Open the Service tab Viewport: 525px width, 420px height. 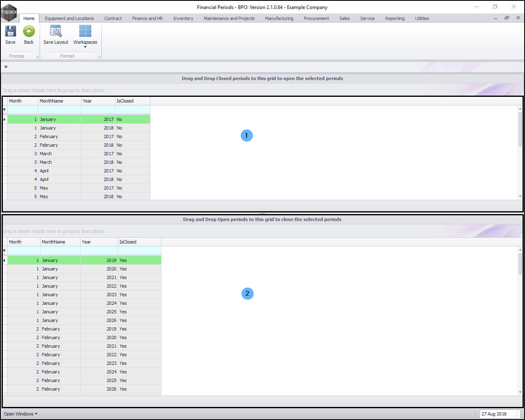pyautogui.click(x=368, y=18)
